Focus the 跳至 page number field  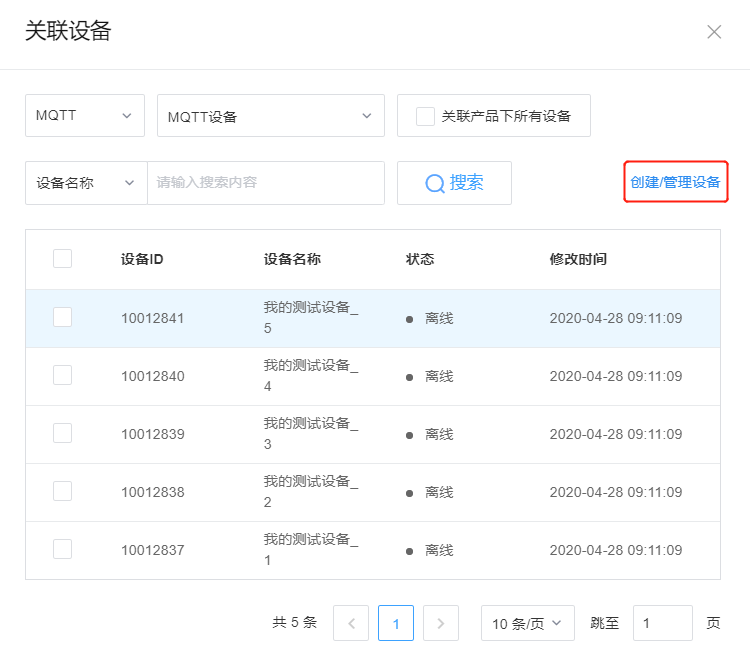tap(662, 623)
